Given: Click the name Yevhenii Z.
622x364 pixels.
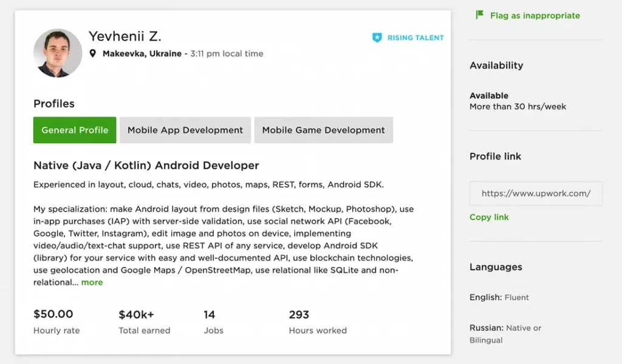Looking at the screenshot, I should (125, 36).
